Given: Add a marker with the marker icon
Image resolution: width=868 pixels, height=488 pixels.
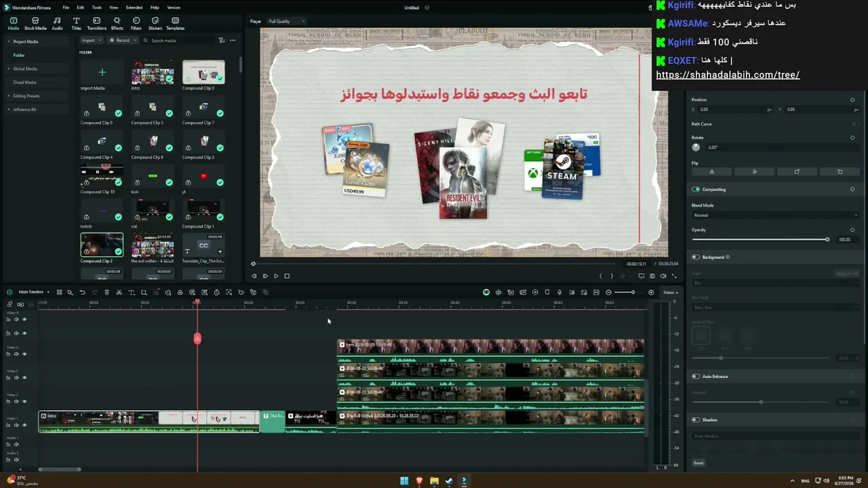Looking at the screenshot, I should 547,292.
